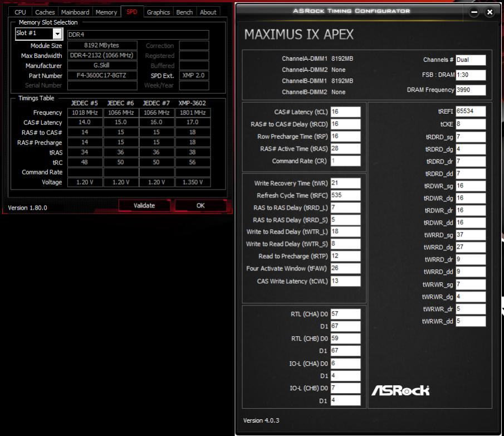Click the SPD Ext. XMP 2.0 field

(x=194, y=75)
